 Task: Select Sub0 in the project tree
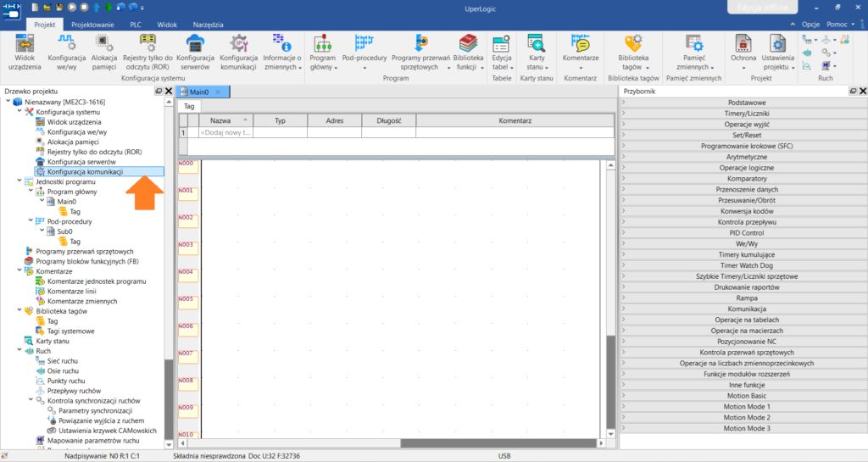(x=64, y=231)
